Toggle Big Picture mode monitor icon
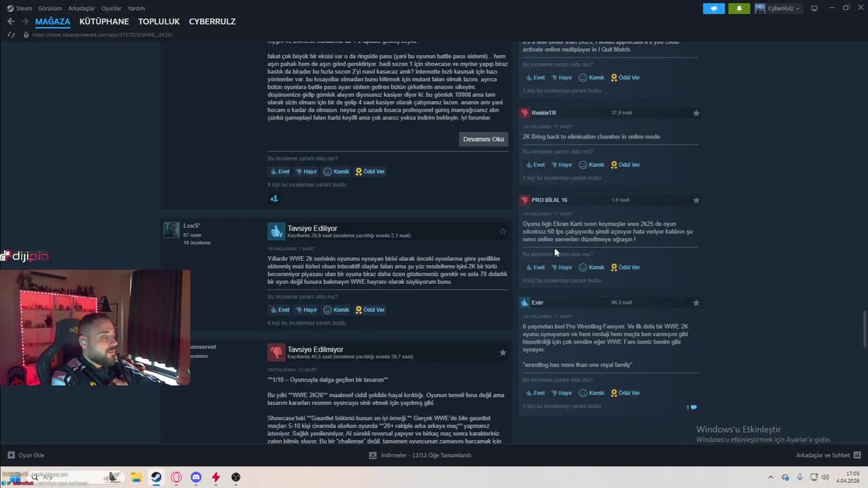Image resolution: width=868 pixels, height=488 pixels. 814,8
